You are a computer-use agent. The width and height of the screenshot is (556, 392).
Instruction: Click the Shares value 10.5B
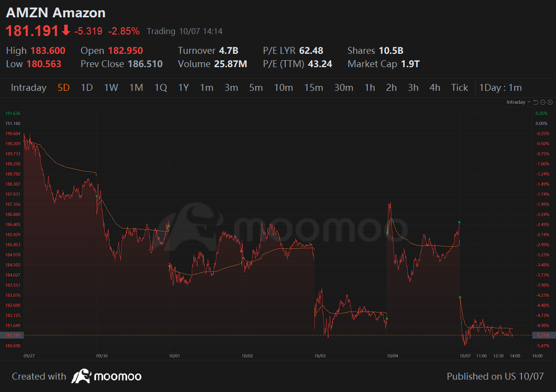391,51
